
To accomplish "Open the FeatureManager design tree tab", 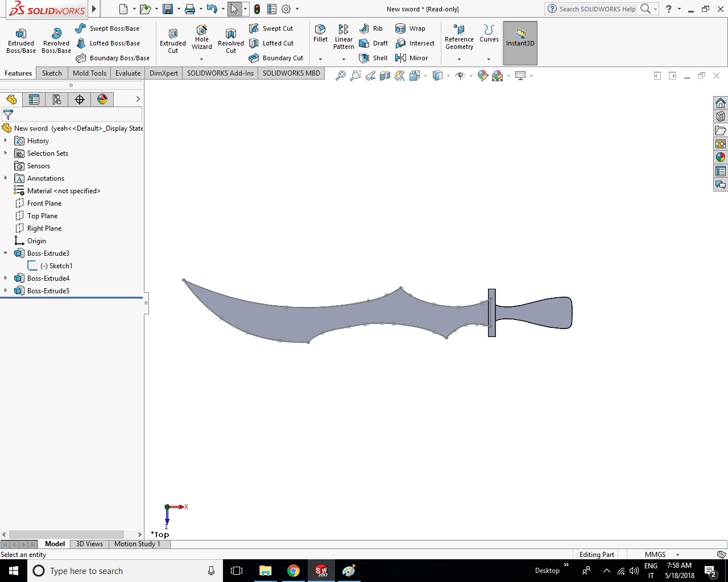I will (11, 99).
